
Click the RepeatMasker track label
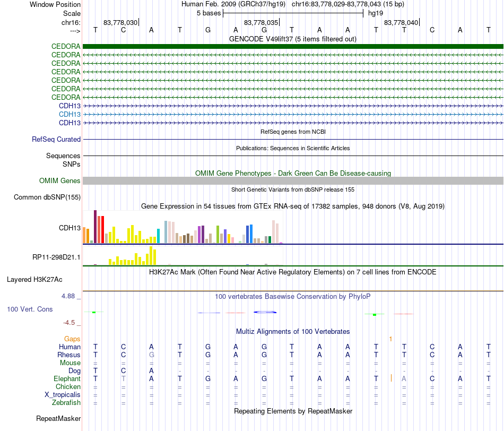tap(58, 418)
